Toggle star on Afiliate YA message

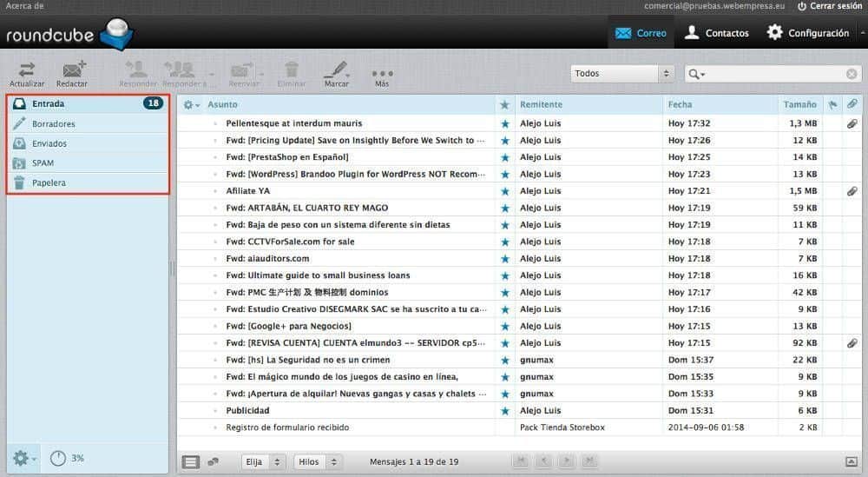click(x=505, y=191)
